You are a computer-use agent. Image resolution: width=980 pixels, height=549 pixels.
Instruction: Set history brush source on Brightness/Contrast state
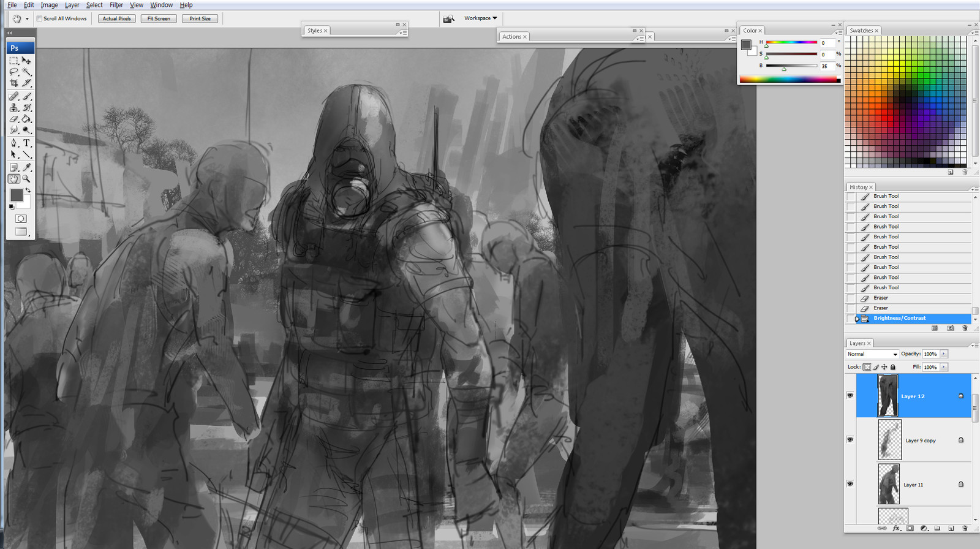[x=851, y=319]
